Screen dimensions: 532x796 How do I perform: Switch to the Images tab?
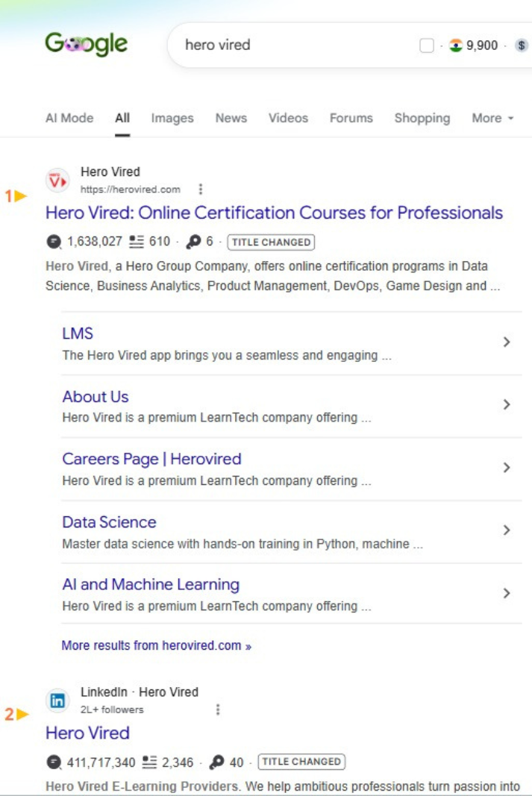tap(172, 118)
